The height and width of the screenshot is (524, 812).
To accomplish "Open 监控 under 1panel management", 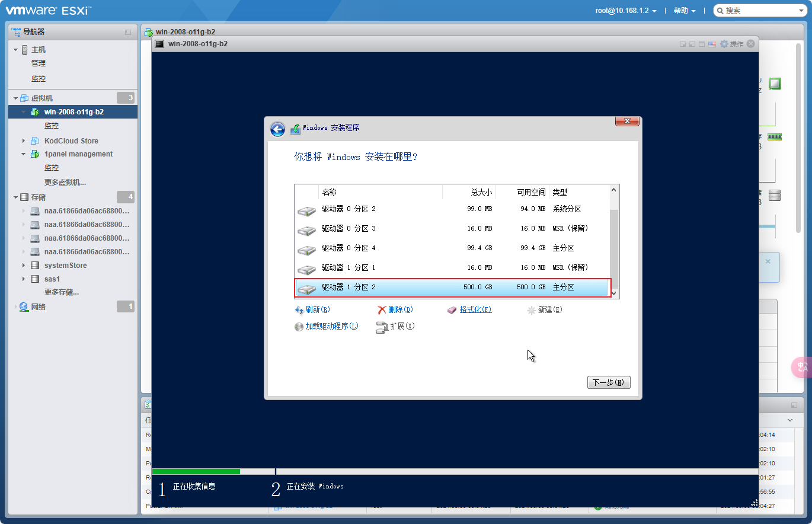I will 52,168.
